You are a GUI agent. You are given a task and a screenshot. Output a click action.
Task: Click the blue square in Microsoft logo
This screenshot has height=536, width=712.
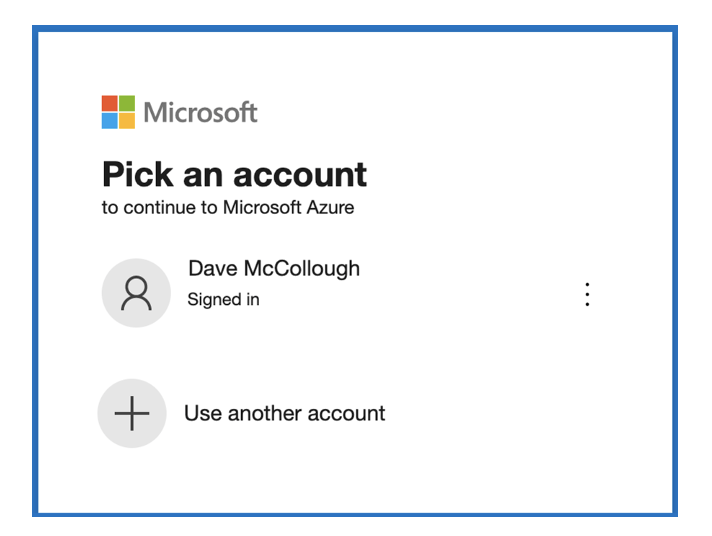110,121
